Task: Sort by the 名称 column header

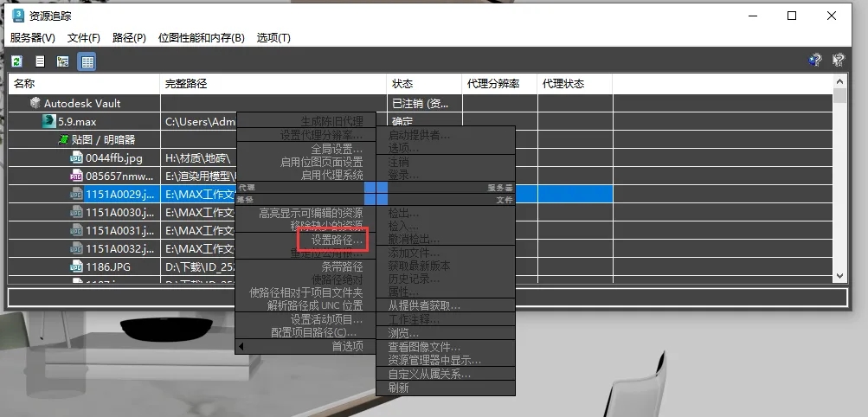Action: point(84,84)
